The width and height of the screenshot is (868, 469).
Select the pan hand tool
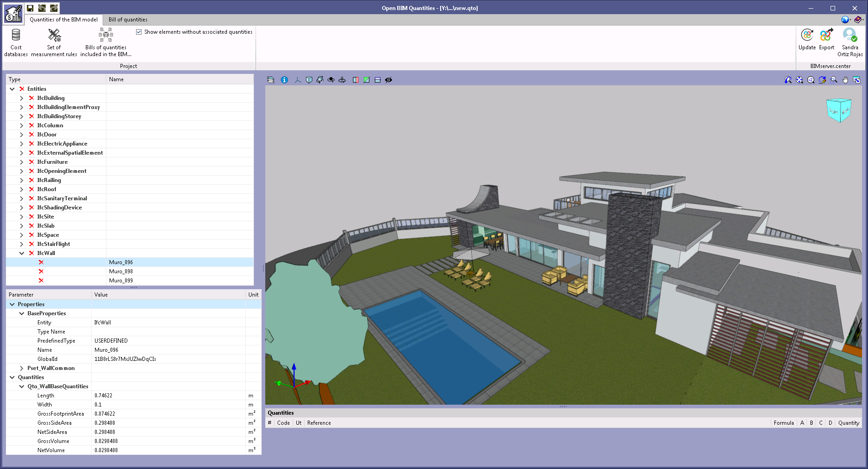[845, 80]
